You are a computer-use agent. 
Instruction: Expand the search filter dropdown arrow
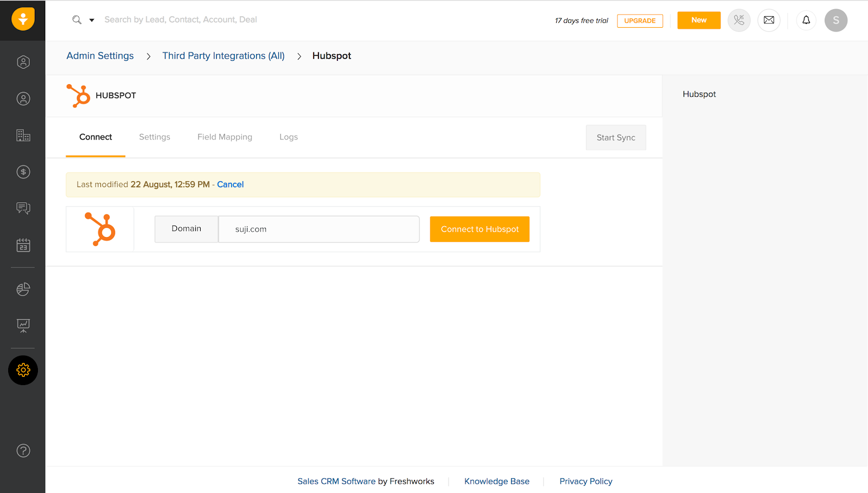pyautogui.click(x=92, y=20)
